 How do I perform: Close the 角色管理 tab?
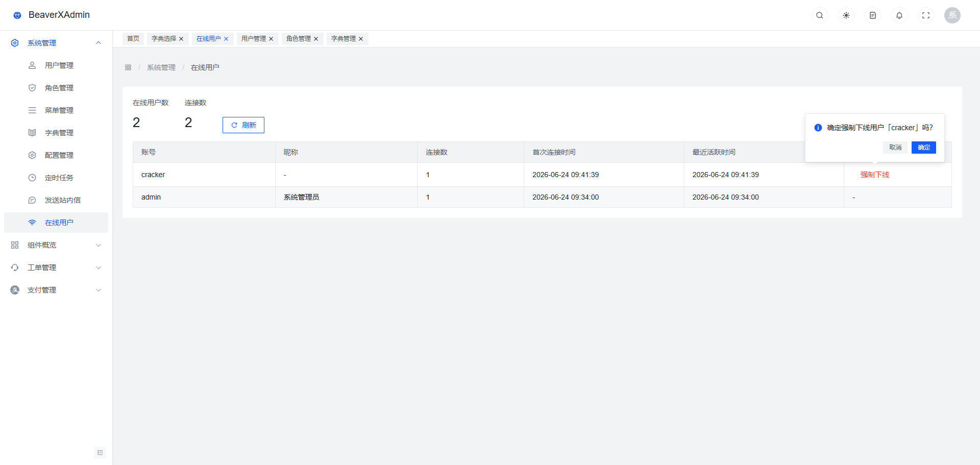point(316,39)
